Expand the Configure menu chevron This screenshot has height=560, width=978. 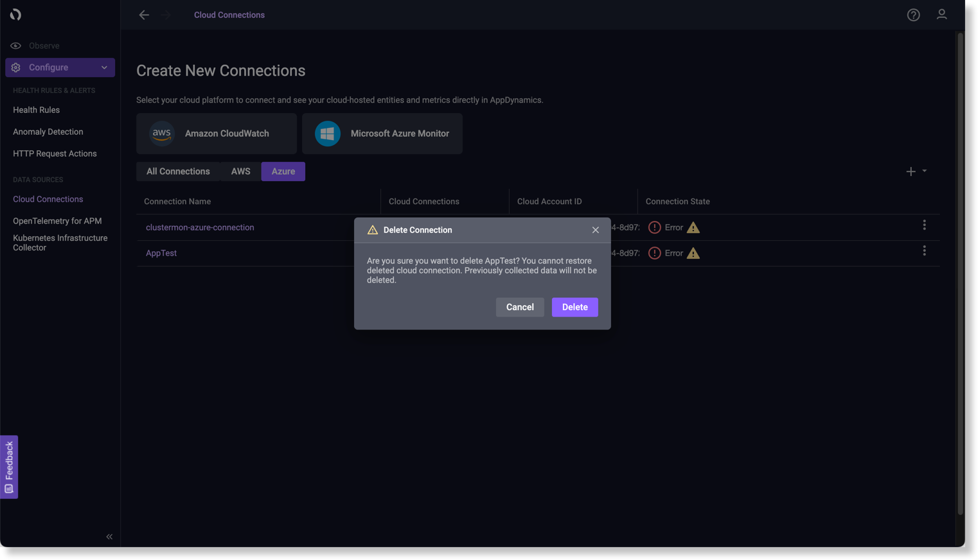104,67
